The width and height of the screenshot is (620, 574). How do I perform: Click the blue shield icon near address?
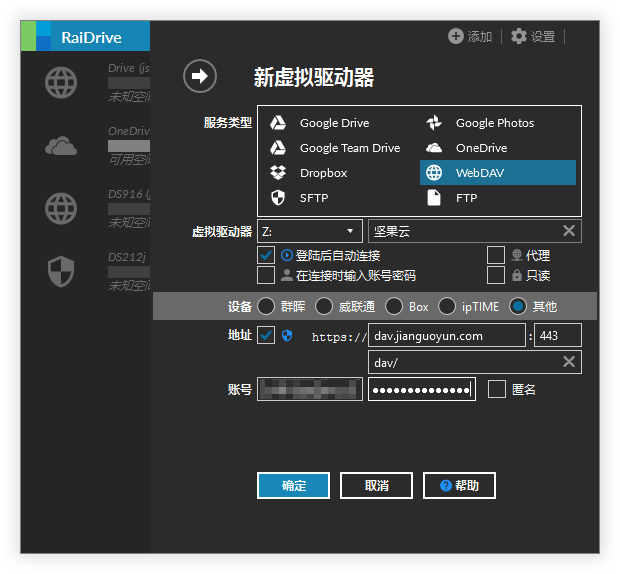(x=287, y=336)
